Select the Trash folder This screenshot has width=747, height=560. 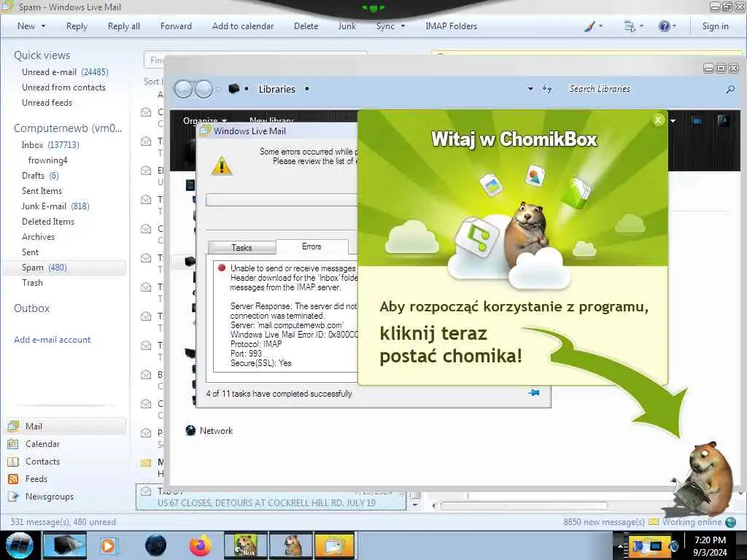point(32,283)
